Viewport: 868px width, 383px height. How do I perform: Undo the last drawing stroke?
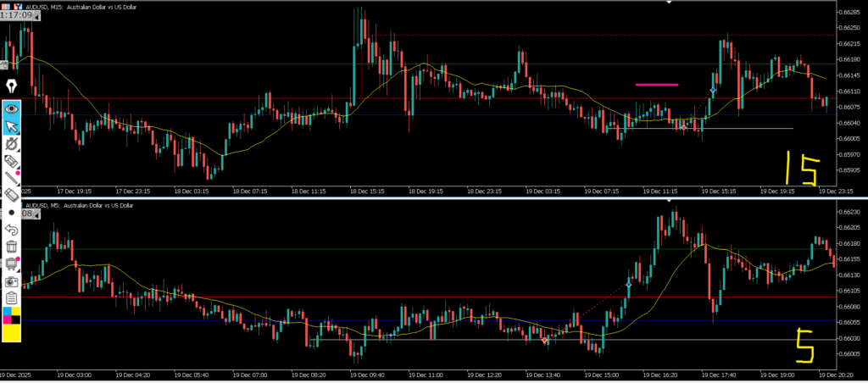(12, 230)
